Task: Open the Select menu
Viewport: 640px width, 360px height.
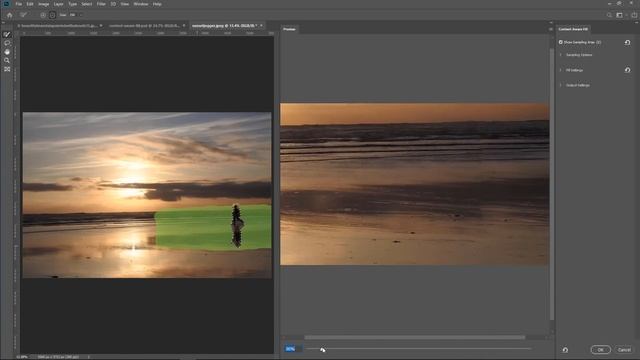Action: tap(87, 4)
